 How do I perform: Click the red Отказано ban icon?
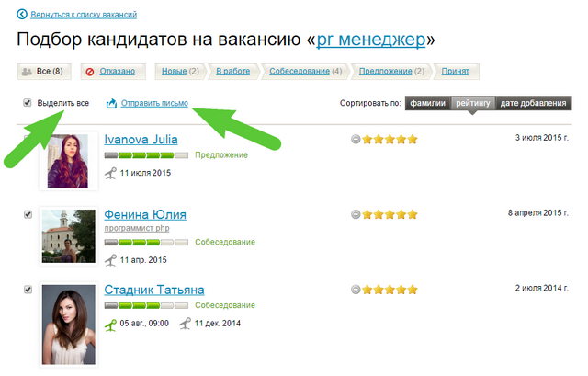(x=89, y=71)
